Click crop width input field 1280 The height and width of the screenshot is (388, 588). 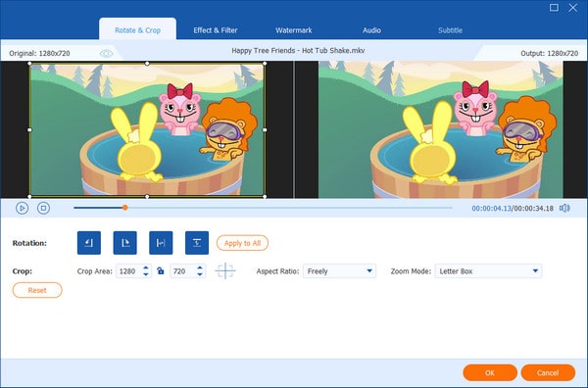click(129, 271)
